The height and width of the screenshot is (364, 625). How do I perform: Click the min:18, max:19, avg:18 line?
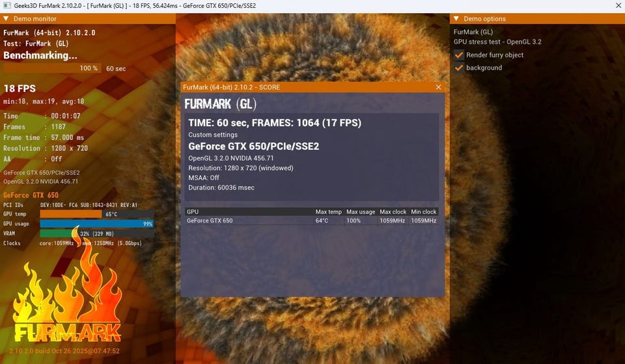pos(44,102)
